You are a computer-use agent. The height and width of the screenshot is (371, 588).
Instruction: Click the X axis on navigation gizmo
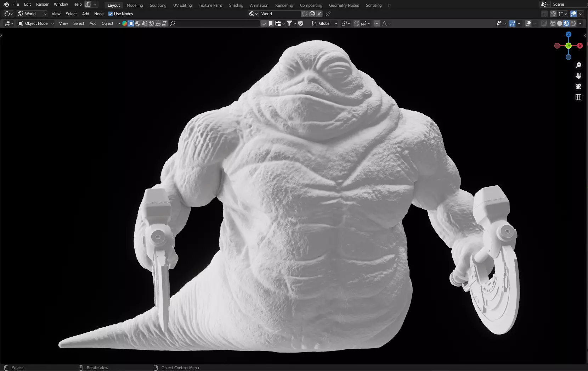point(580,46)
